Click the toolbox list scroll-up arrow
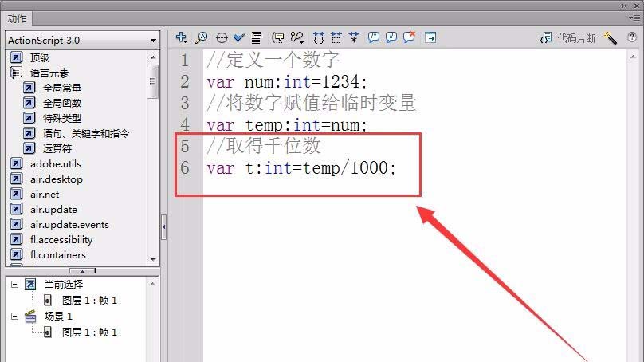 (x=153, y=57)
